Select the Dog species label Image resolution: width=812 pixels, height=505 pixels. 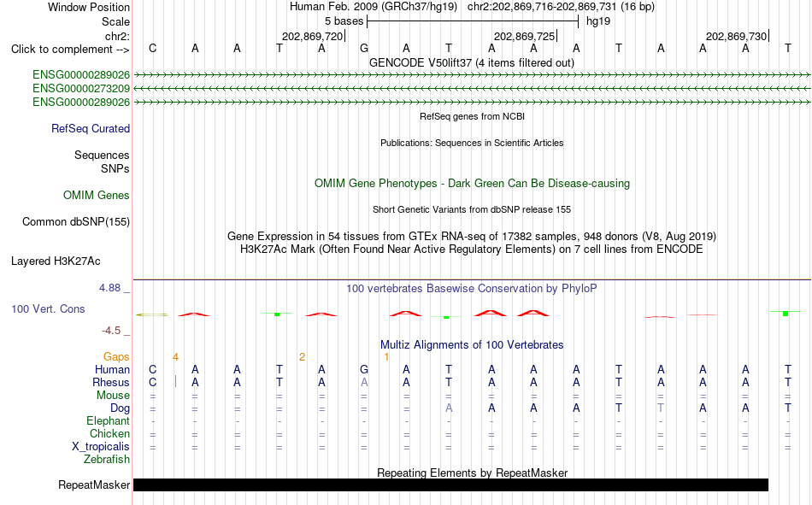pyautogui.click(x=120, y=408)
